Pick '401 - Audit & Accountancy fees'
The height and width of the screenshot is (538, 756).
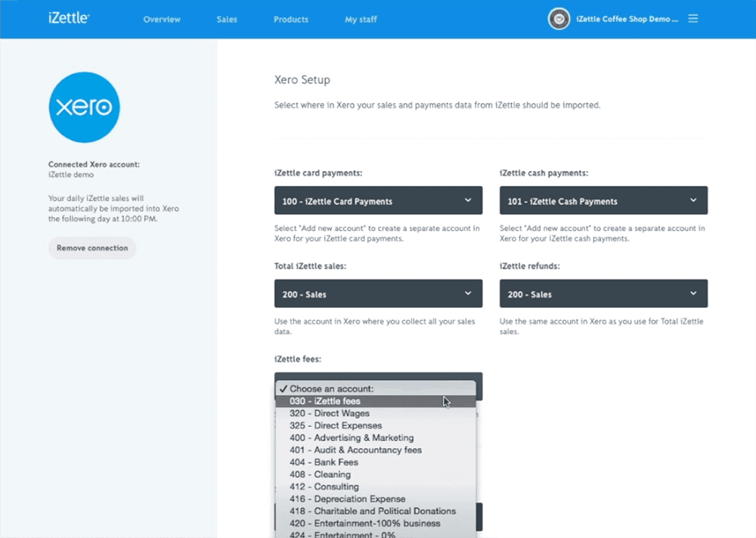376,450
